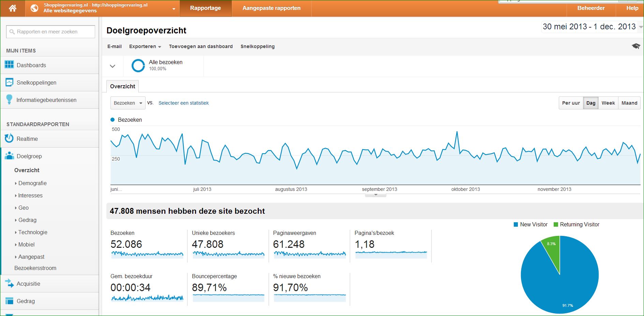
Task: Click the Paginaweergaven sparkline
Action: pyautogui.click(x=310, y=254)
